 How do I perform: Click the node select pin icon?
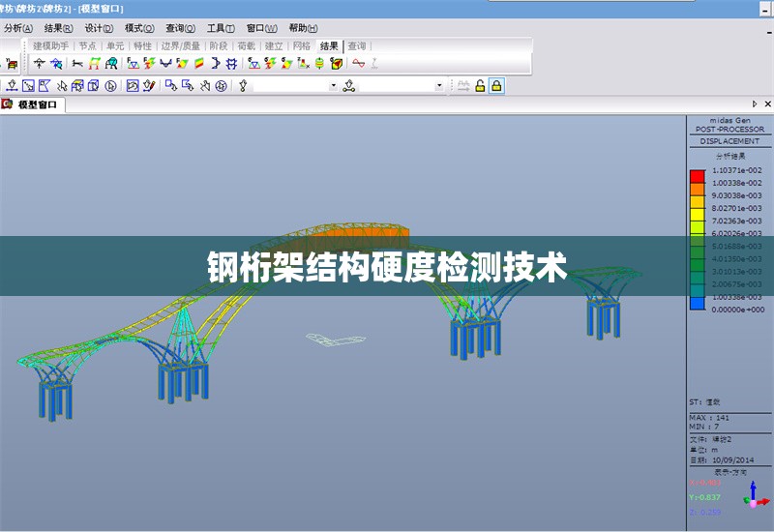(243, 86)
